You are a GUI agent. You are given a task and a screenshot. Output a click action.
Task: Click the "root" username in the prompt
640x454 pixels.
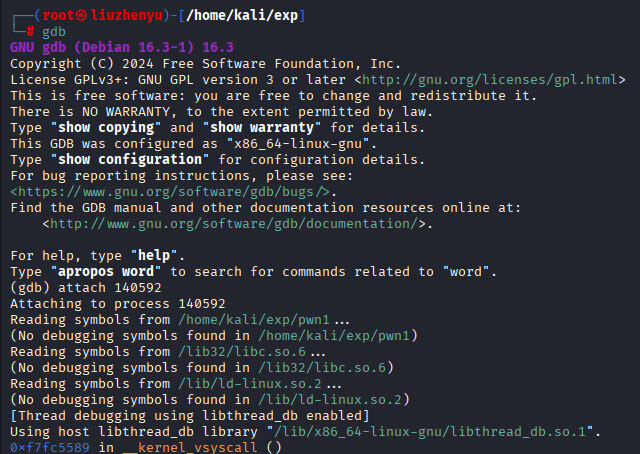click(58, 16)
